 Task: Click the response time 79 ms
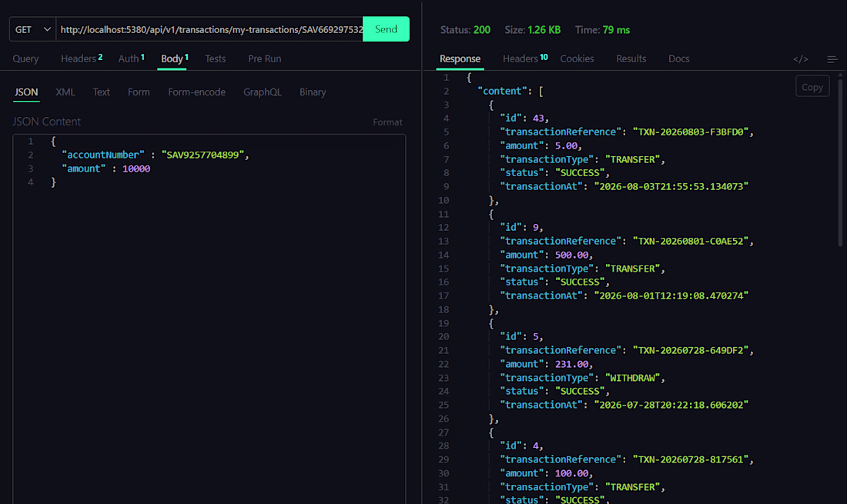click(616, 30)
